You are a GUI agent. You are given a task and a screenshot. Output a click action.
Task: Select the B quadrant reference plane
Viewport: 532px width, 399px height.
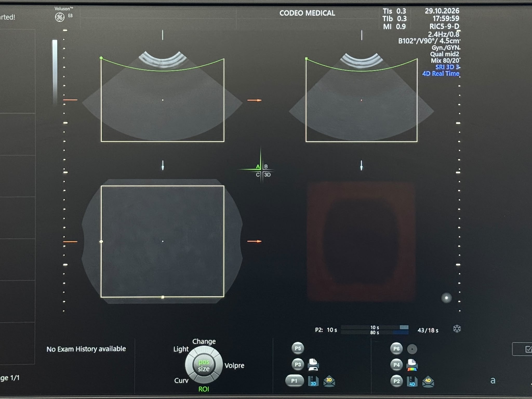coord(266,167)
